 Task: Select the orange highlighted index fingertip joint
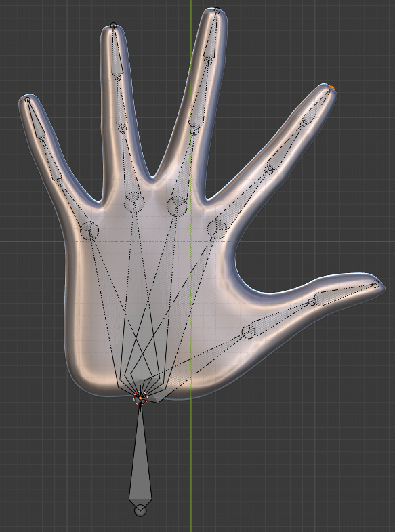click(x=331, y=89)
